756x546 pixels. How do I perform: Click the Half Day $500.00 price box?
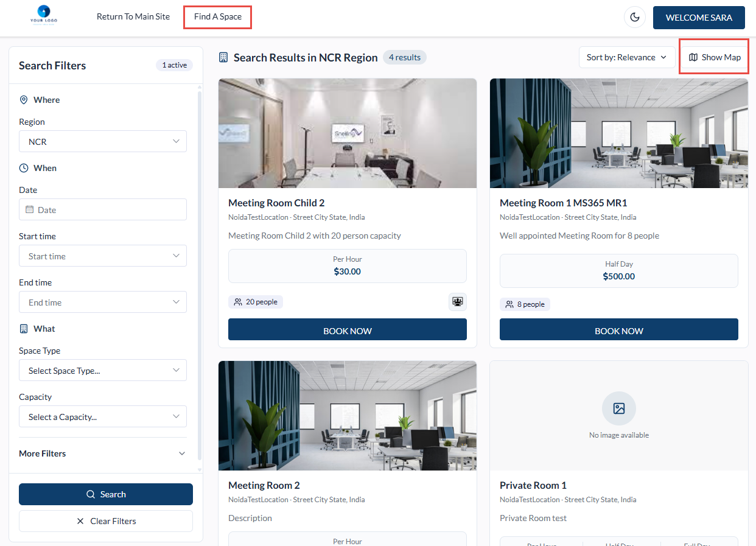click(x=619, y=271)
